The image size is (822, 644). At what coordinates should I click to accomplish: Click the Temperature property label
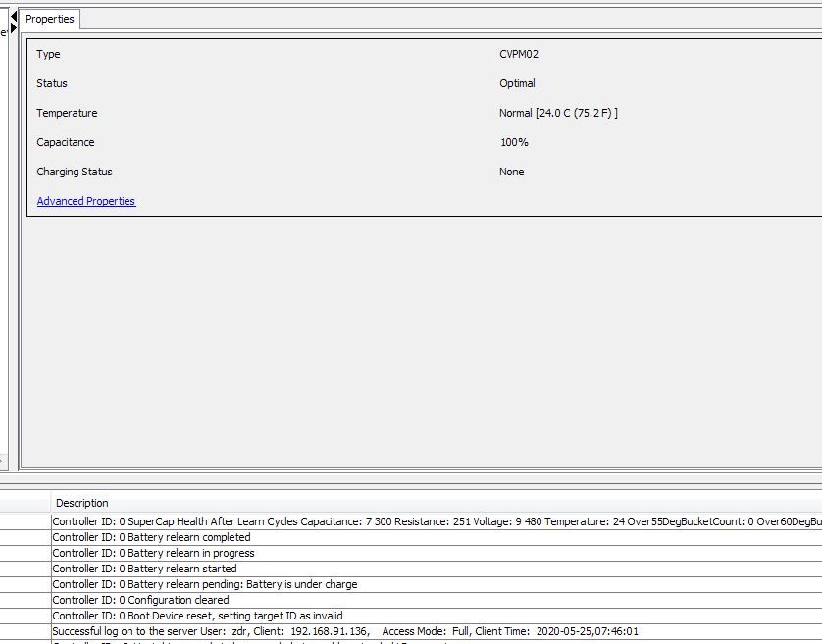[67, 113]
